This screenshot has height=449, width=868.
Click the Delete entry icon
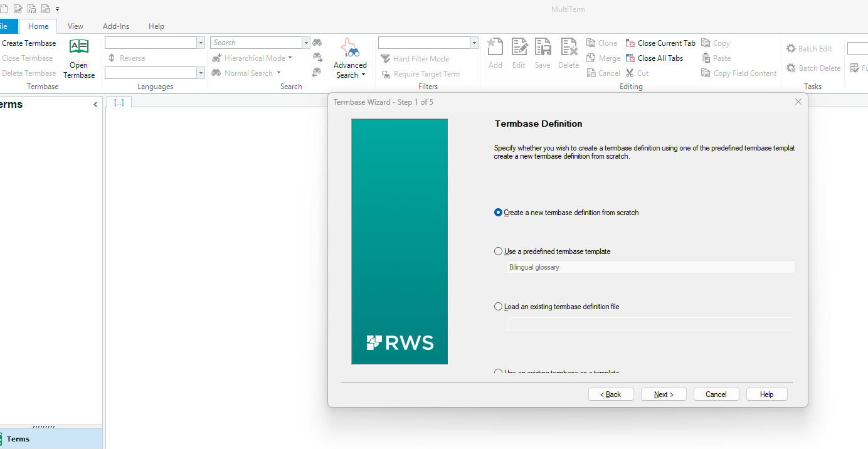pos(569,47)
